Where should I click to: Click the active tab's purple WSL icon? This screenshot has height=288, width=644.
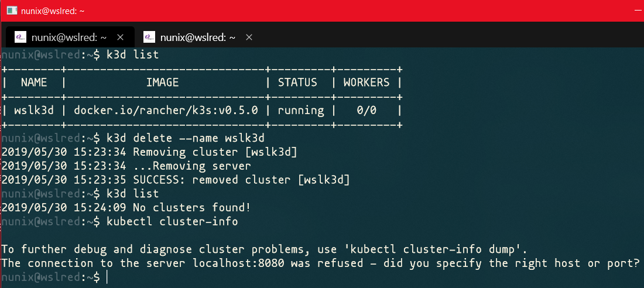coord(19,37)
